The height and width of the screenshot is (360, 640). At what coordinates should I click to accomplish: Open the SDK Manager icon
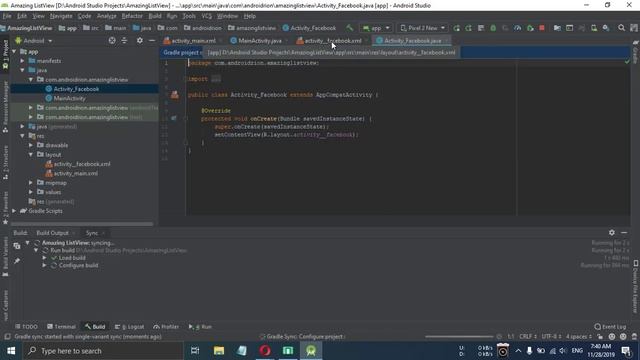click(x=606, y=28)
